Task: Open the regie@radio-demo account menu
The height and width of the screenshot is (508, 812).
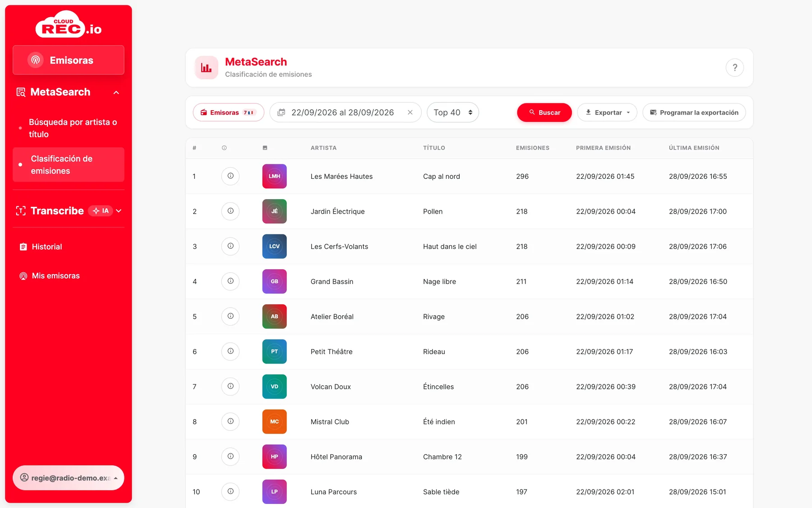Action: click(x=69, y=478)
